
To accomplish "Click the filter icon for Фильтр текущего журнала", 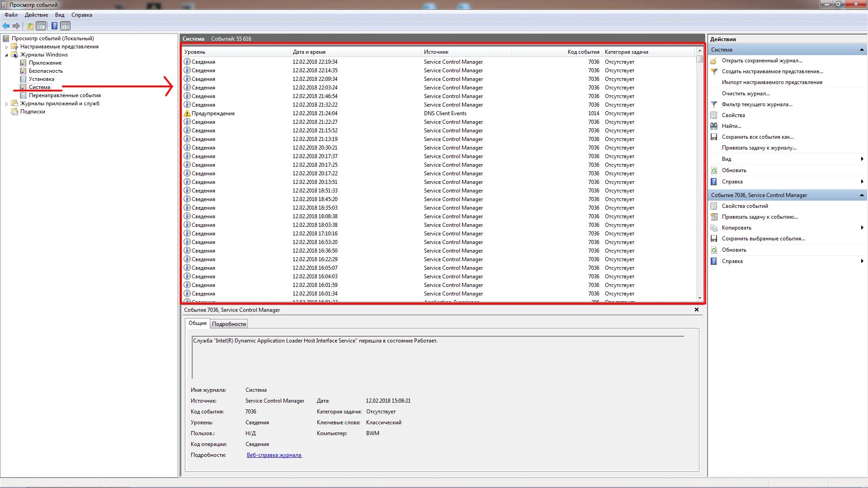I will coord(714,104).
